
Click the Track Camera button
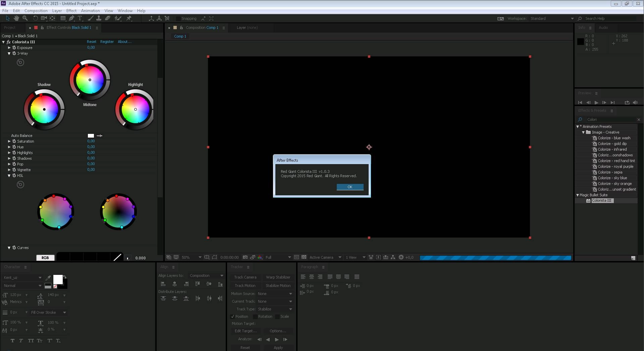pos(245,277)
